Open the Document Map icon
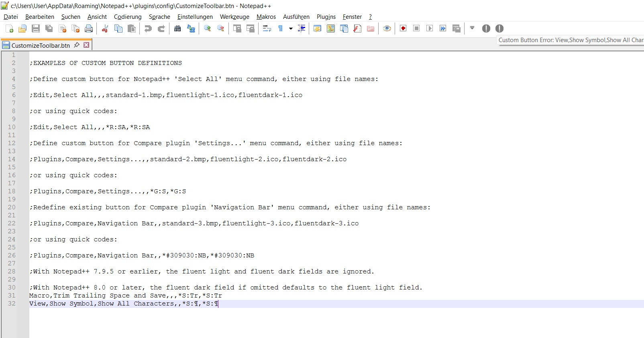This screenshot has height=338, width=644. tap(331, 28)
